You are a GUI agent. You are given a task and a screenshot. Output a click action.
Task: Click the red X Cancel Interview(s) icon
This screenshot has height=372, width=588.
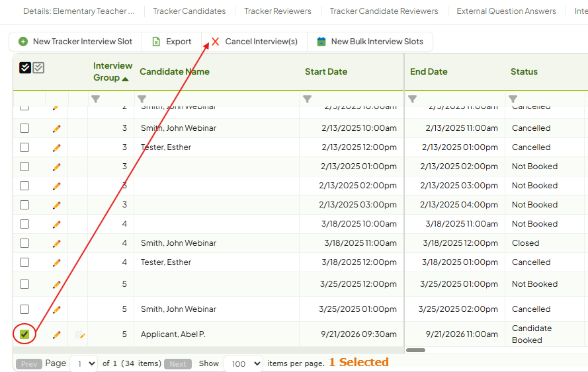point(215,42)
